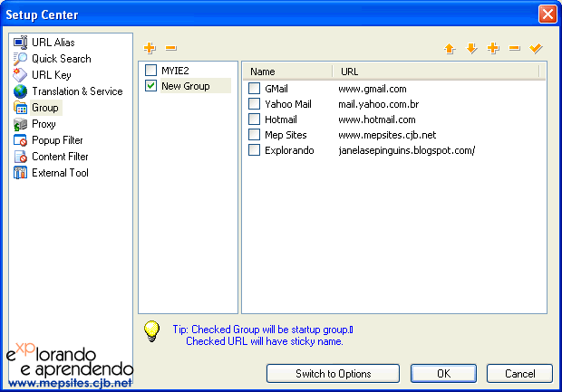
Task: Click the Switch to Options button
Action: [333, 373]
